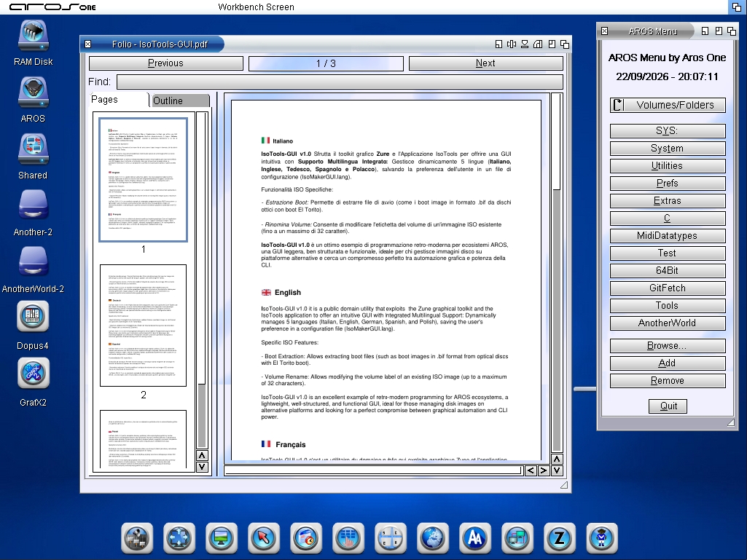Click the Folio window iconify gadget

[x=498, y=44]
